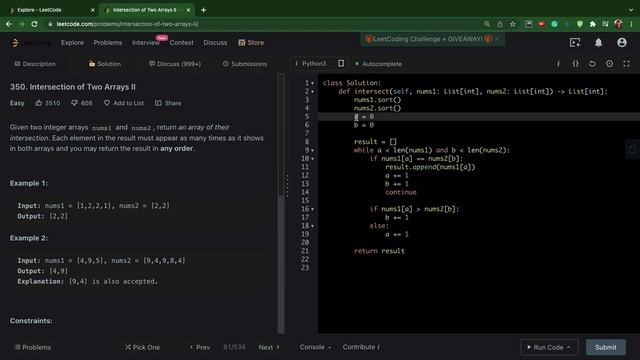Open the browser tab search chevron
Screen dimensions: 640x360
point(631,10)
